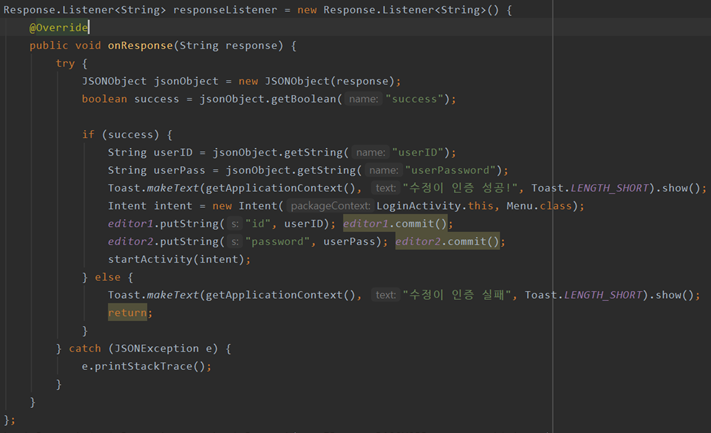Viewport: 711px width, 433px height.
Task: Click startActivity(intent) statement
Action: (x=179, y=259)
